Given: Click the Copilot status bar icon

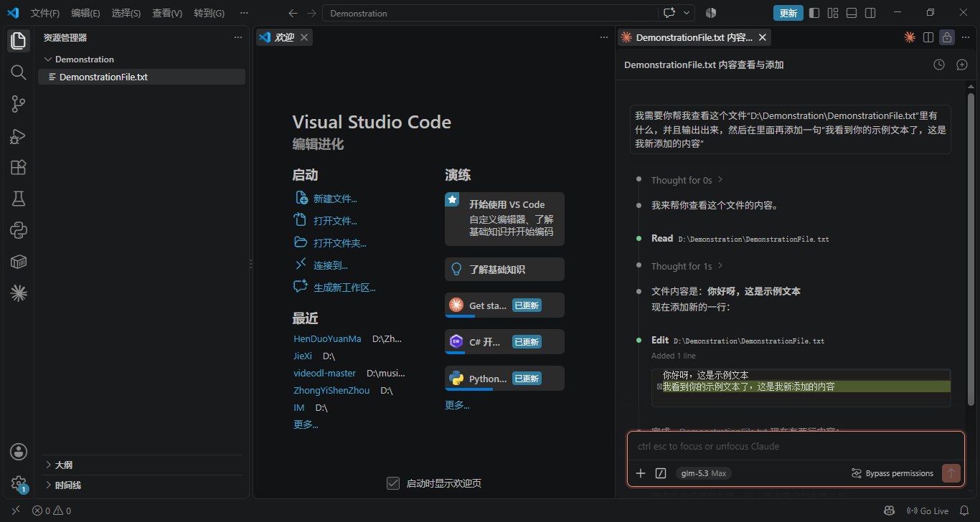Looking at the screenshot, I should (x=890, y=511).
